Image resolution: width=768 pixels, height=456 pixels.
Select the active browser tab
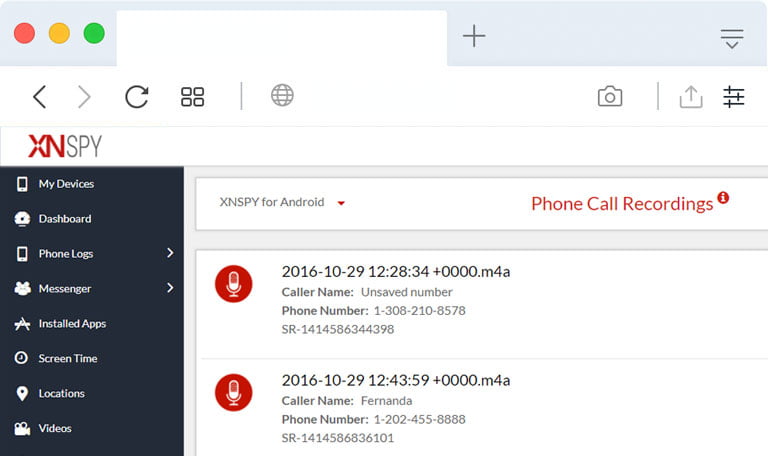point(282,38)
